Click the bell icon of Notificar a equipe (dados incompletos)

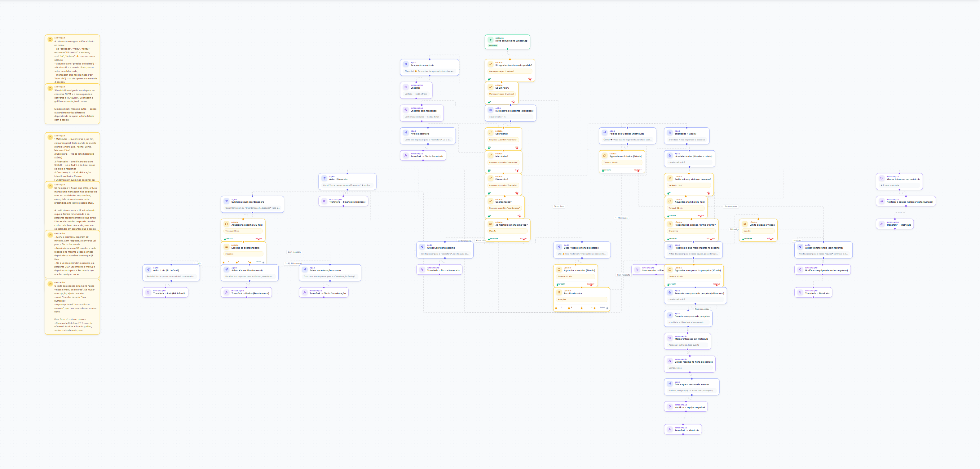point(800,269)
